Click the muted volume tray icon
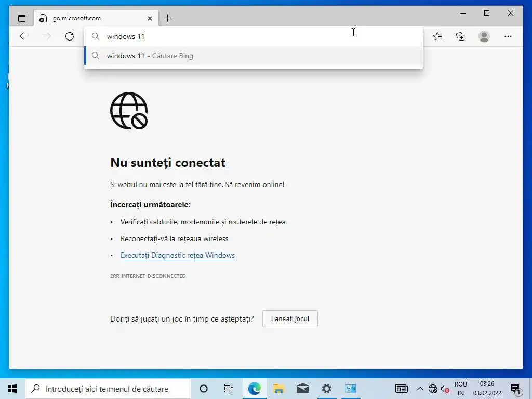Viewport: 532px width, 399px height. [x=445, y=389]
